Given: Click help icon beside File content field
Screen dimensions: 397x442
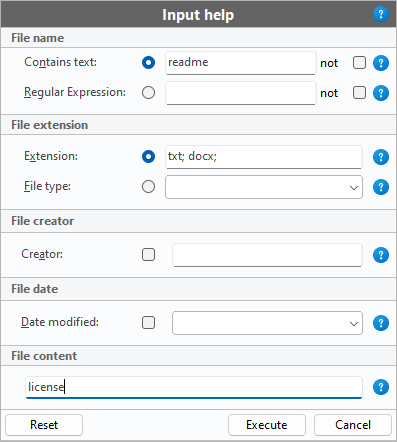Looking at the screenshot, I should click(381, 387).
